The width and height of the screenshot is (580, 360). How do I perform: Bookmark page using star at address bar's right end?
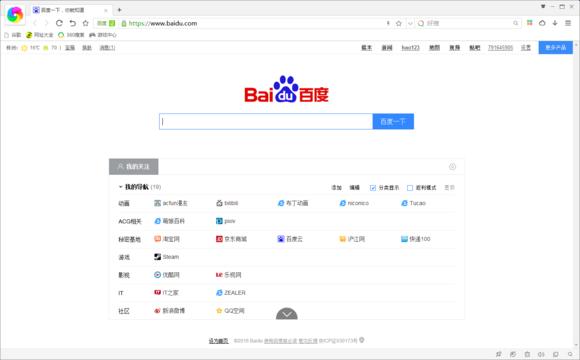pyautogui.click(x=398, y=23)
